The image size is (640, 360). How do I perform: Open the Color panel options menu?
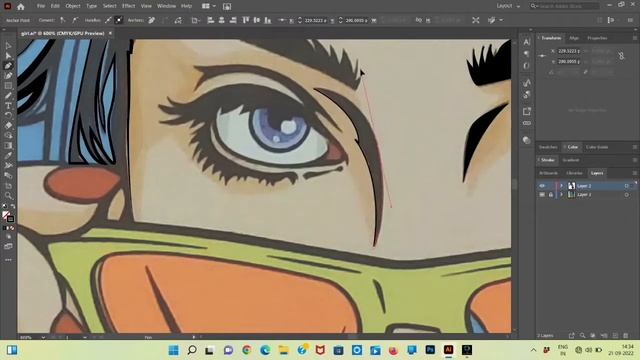pyautogui.click(x=635, y=147)
